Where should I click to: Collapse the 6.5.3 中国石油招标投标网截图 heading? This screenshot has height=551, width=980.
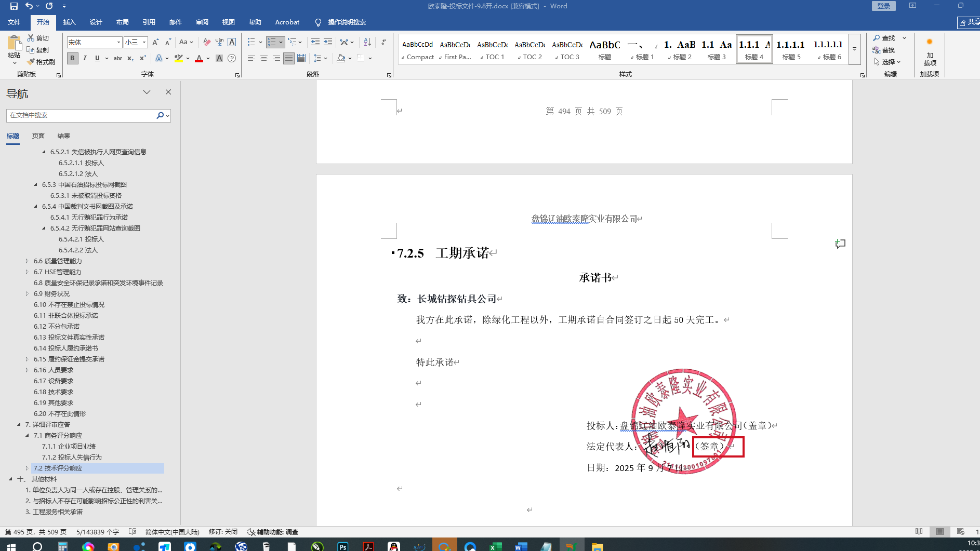[35, 184]
